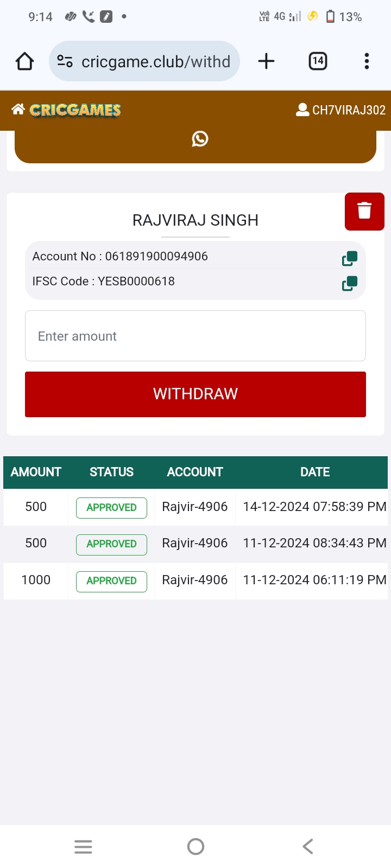Open Android recent apps button
The height and width of the screenshot is (868, 391).
point(83,846)
